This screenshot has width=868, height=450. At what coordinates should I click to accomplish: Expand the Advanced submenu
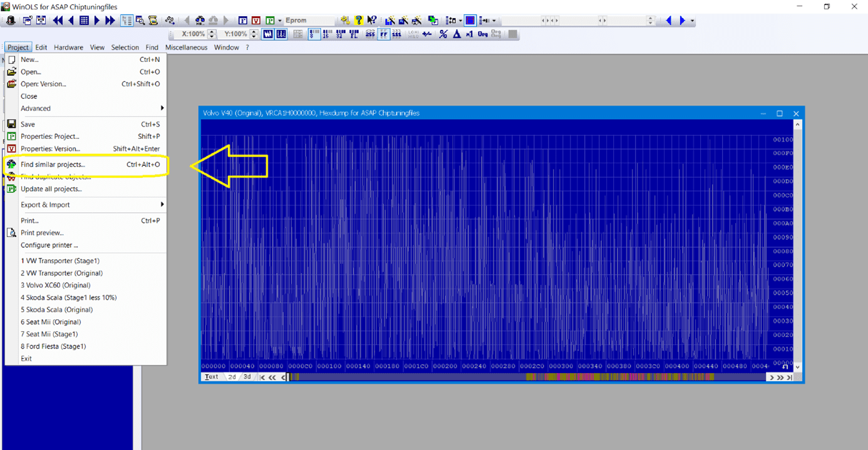(x=36, y=108)
